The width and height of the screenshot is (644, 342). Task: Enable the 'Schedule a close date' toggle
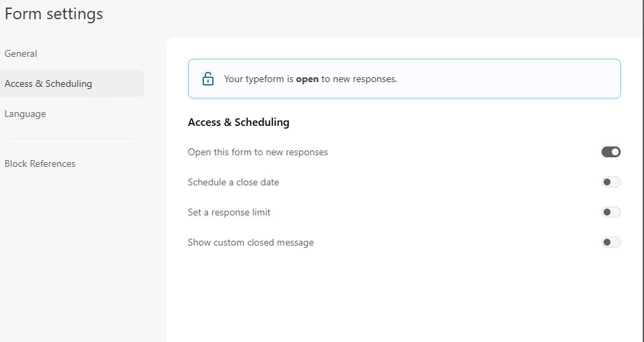coord(610,182)
